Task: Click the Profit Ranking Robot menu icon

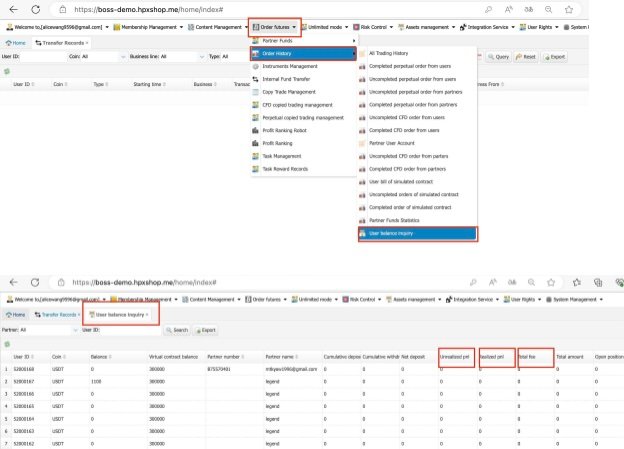Action: point(255,130)
